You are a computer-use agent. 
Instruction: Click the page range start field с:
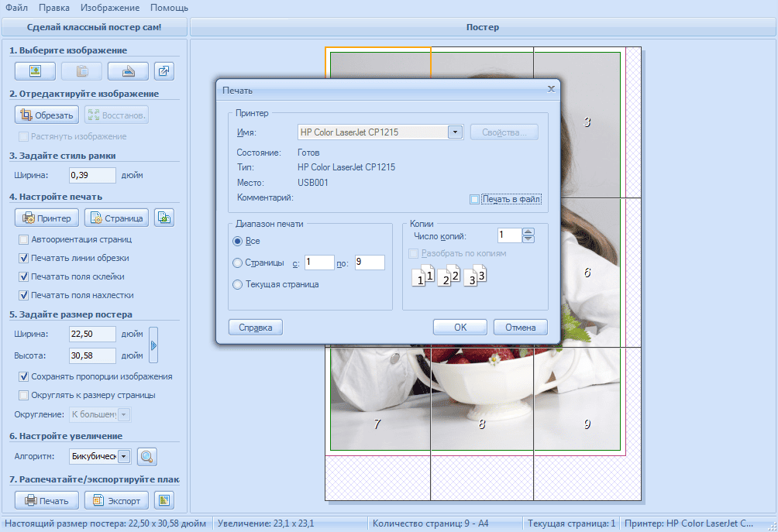(319, 263)
